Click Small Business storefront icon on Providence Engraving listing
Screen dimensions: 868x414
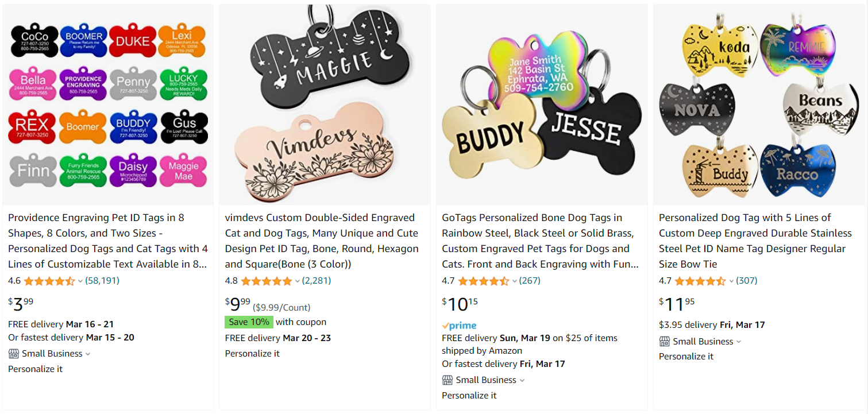pyautogui.click(x=14, y=354)
